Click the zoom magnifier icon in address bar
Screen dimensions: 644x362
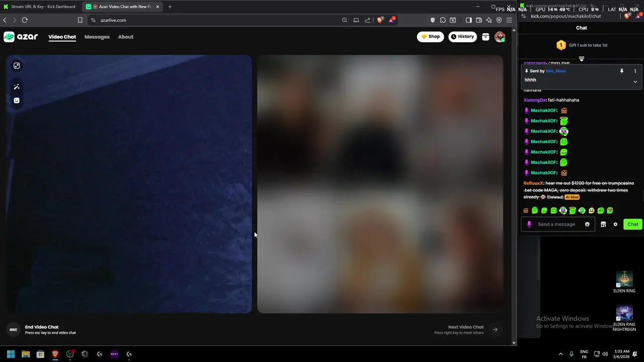[x=345, y=20]
